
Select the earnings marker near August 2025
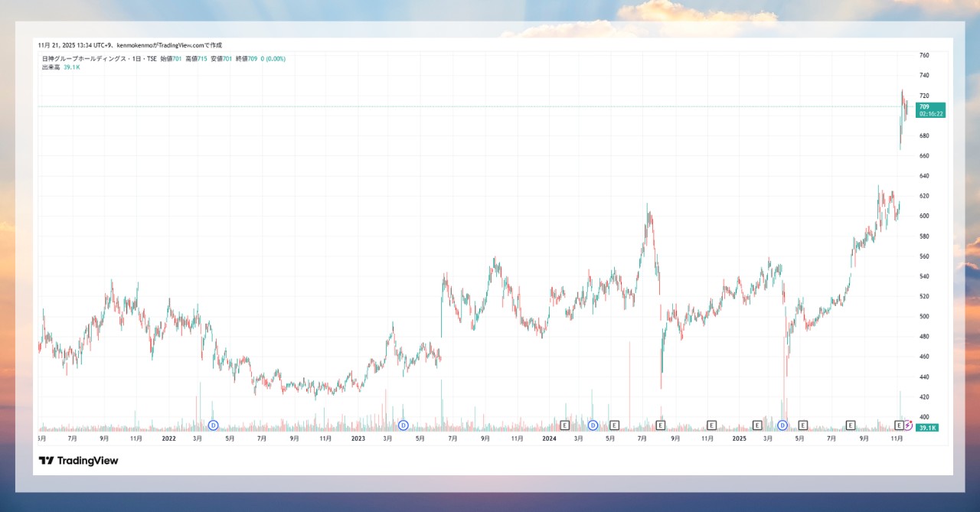(x=851, y=425)
